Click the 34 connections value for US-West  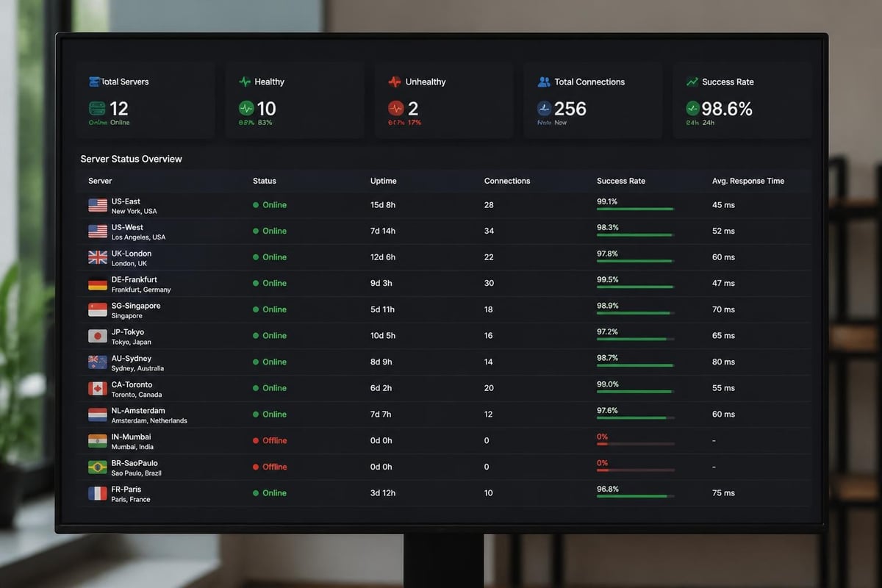[490, 232]
